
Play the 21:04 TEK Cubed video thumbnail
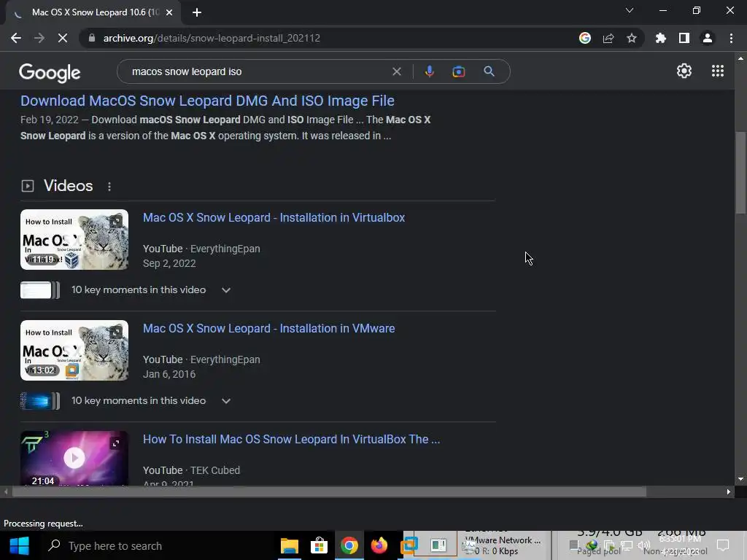(74, 458)
